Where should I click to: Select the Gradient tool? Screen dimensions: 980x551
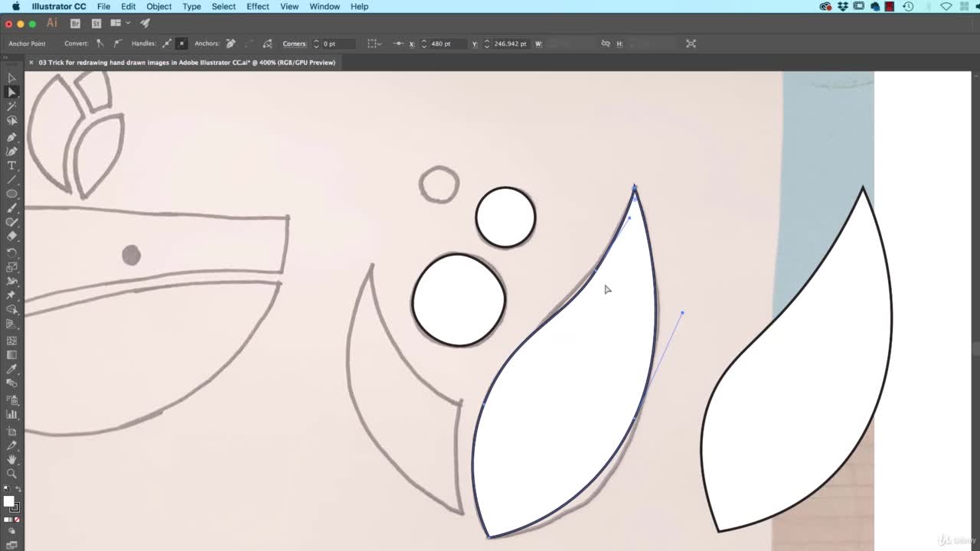(11, 354)
